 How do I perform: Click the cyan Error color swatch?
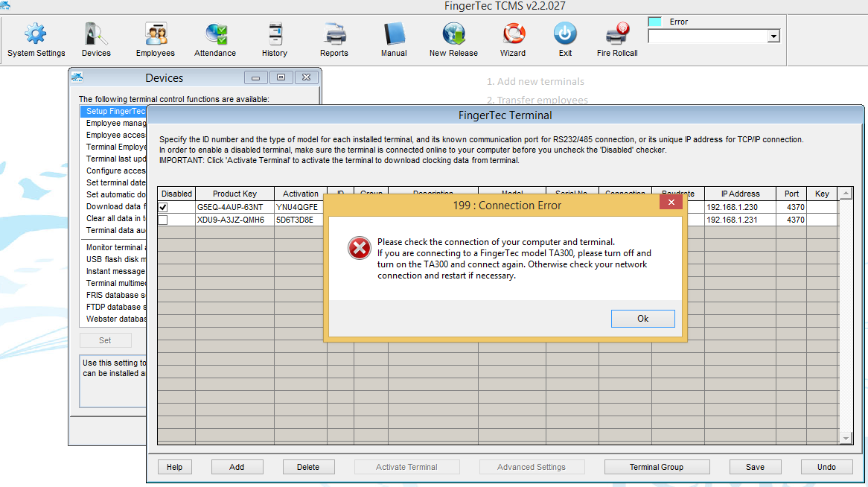coord(655,22)
